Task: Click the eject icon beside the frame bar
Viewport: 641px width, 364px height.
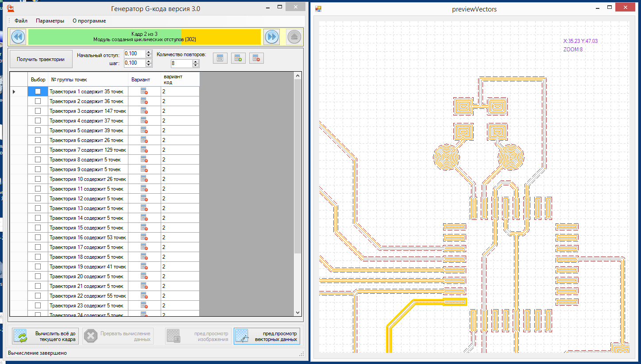Action: pos(294,37)
